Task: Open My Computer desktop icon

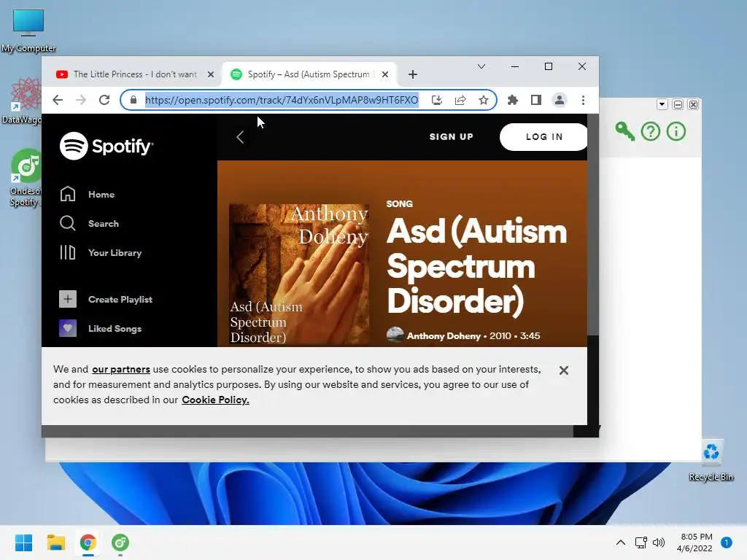Action: coord(28,31)
